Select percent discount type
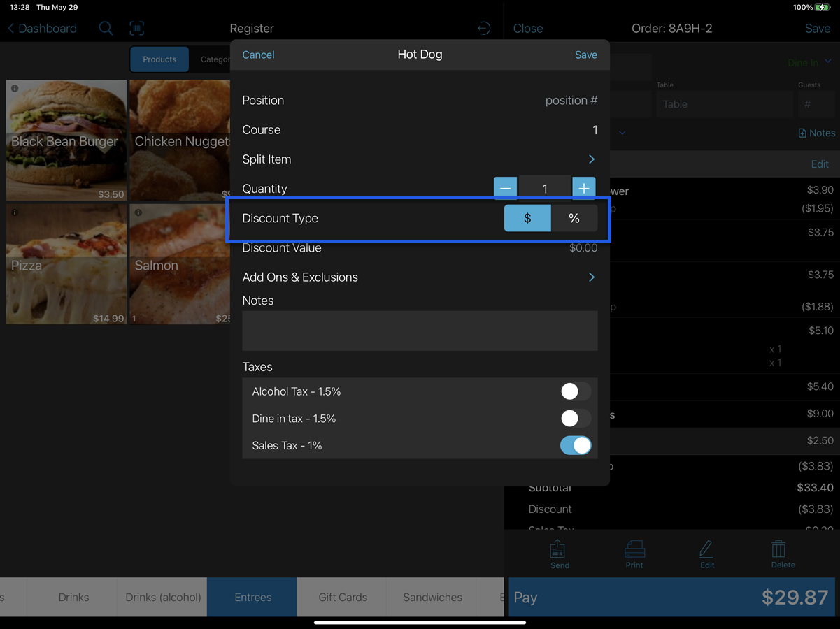 click(x=574, y=218)
